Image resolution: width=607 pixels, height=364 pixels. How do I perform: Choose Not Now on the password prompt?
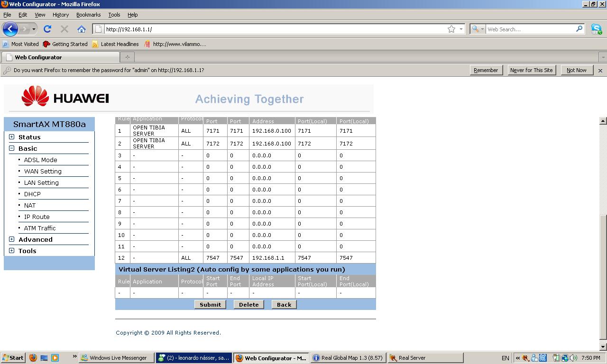[577, 70]
